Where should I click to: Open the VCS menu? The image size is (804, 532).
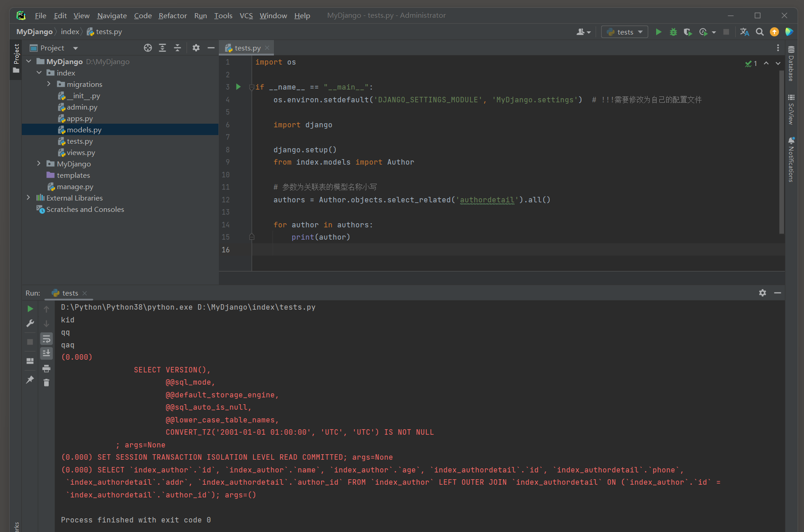click(x=246, y=15)
